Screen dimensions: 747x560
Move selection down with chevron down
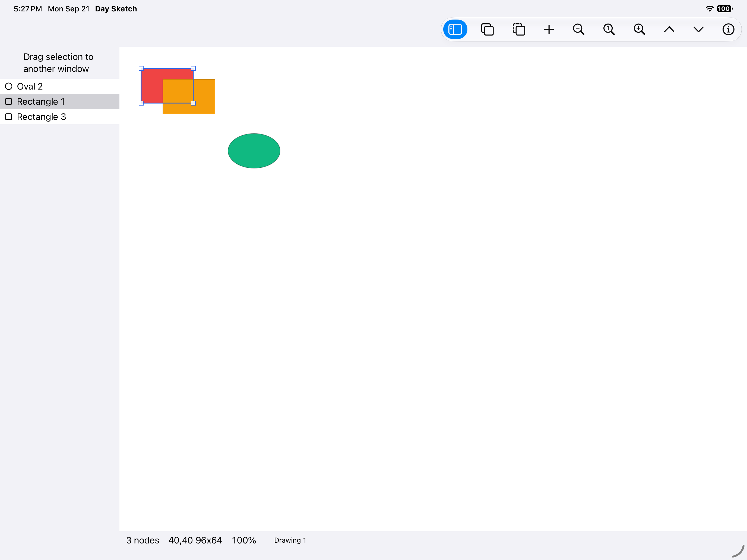[x=698, y=29]
